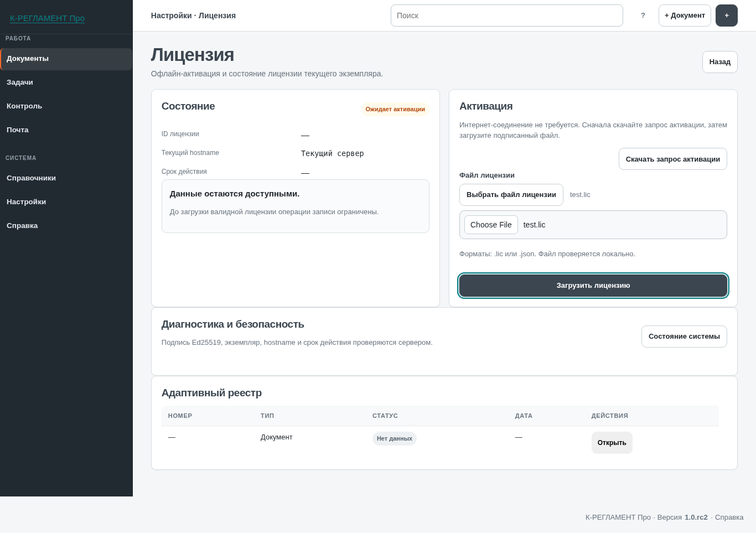Screen dimensions: 756x533
Task: Click the Форматы: .lic или .json hint
Action: click(x=547, y=254)
